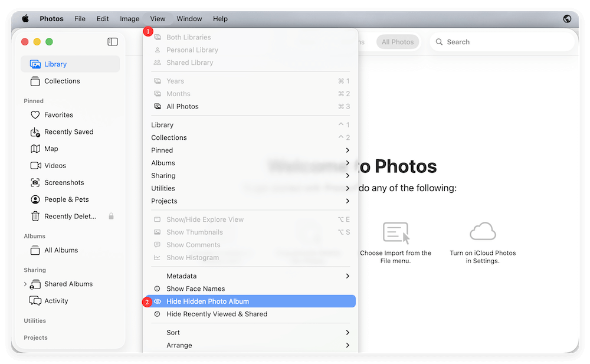Select All Albums in the sidebar
The image size is (590, 364).
click(x=61, y=250)
